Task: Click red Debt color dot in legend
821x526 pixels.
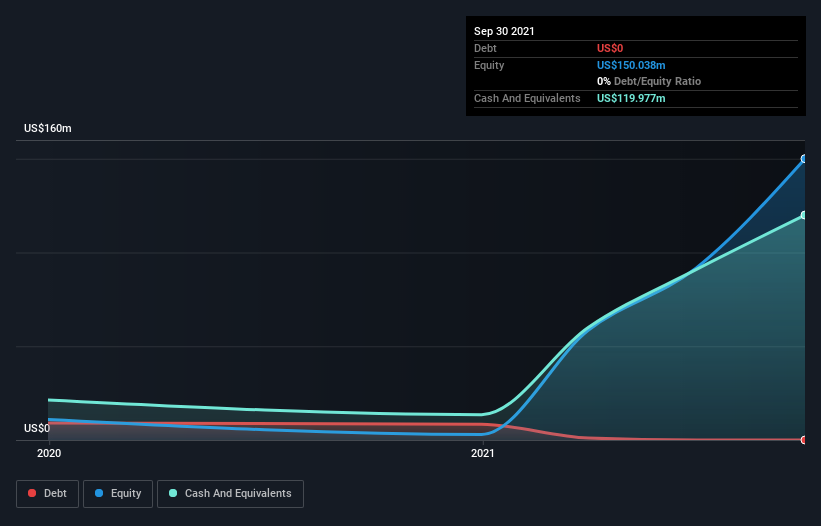Action: pyautogui.click(x=32, y=493)
